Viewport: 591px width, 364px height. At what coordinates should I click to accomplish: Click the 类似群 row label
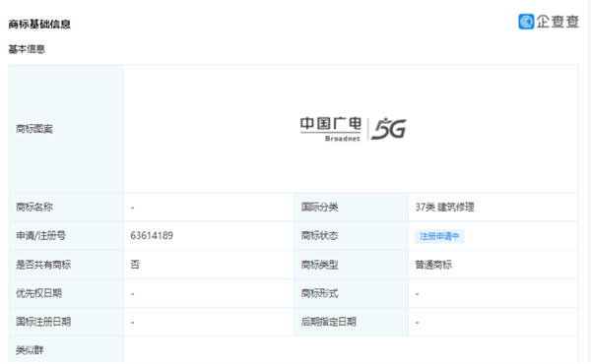[30, 350]
